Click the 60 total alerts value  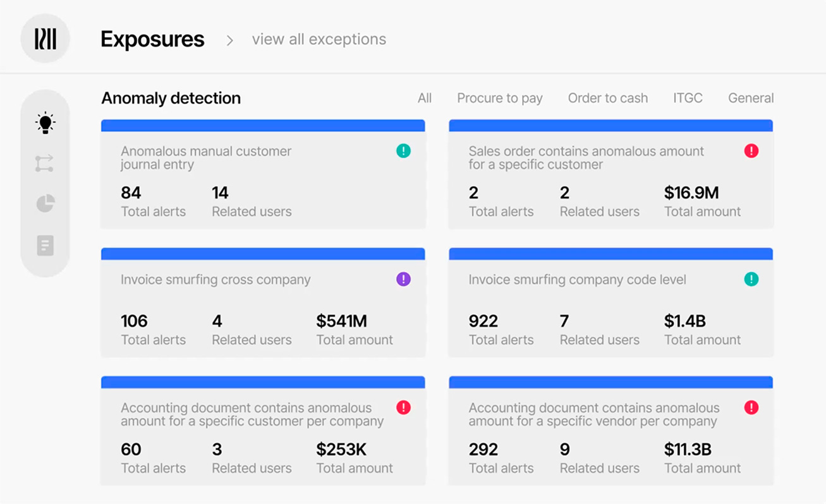tap(131, 449)
